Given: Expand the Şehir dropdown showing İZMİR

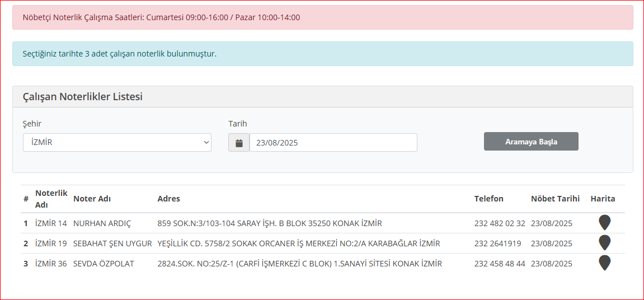Looking at the screenshot, I should tap(117, 143).
